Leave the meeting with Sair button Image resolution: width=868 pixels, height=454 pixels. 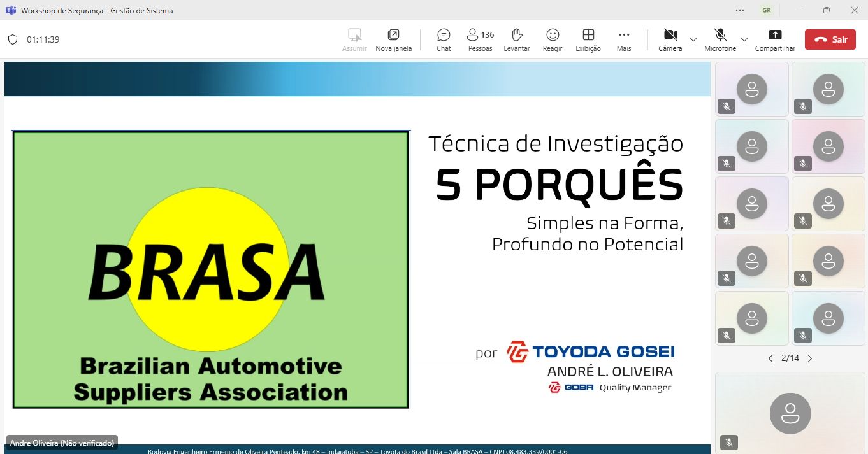click(830, 39)
